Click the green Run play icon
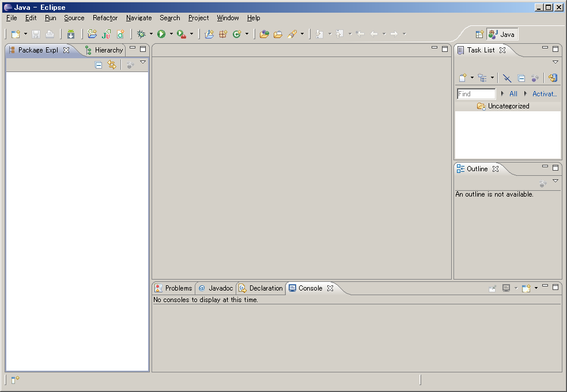The height and width of the screenshot is (392, 567). coord(161,34)
